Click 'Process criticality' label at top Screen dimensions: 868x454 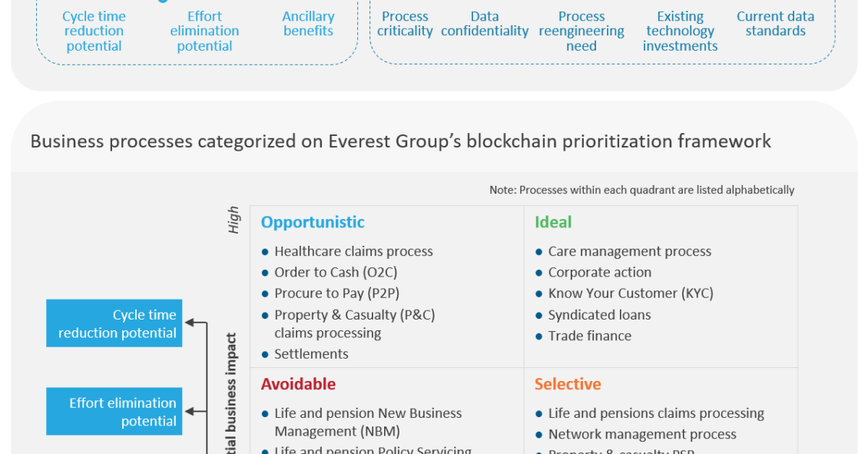click(x=405, y=24)
